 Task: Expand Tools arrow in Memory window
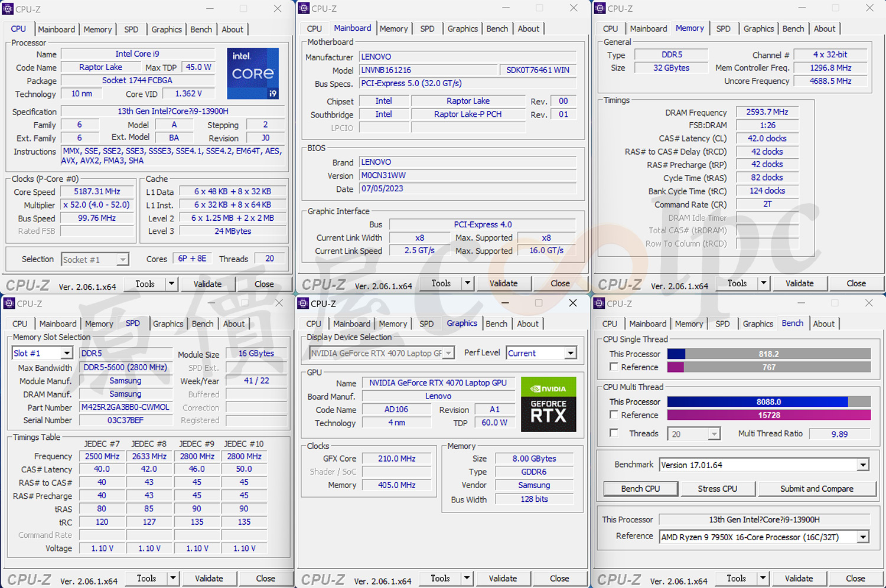click(x=764, y=283)
